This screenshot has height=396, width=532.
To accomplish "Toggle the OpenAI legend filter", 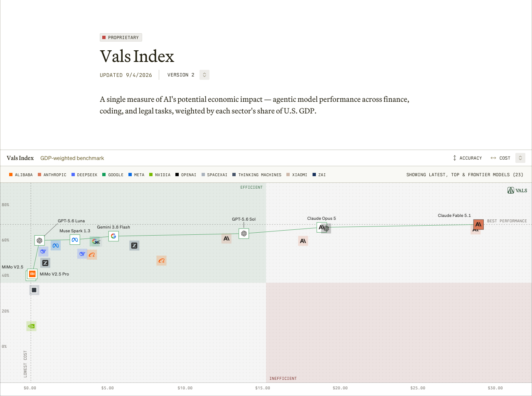I will 186,175.
